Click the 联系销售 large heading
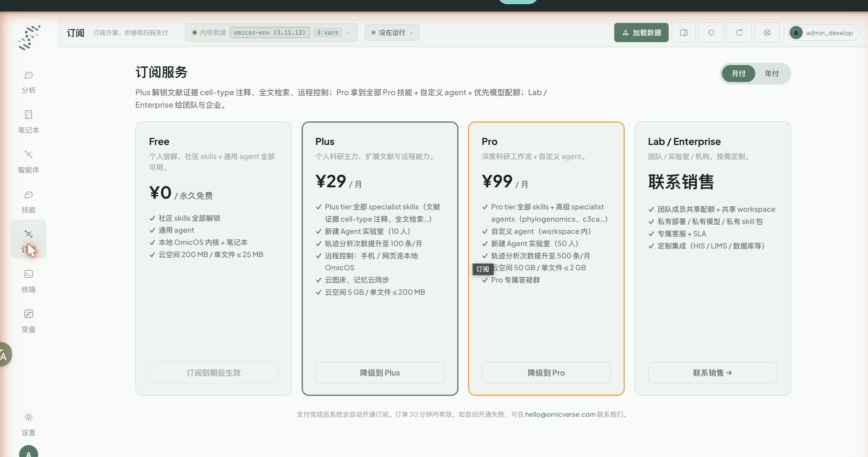The width and height of the screenshot is (868, 457). (x=681, y=182)
